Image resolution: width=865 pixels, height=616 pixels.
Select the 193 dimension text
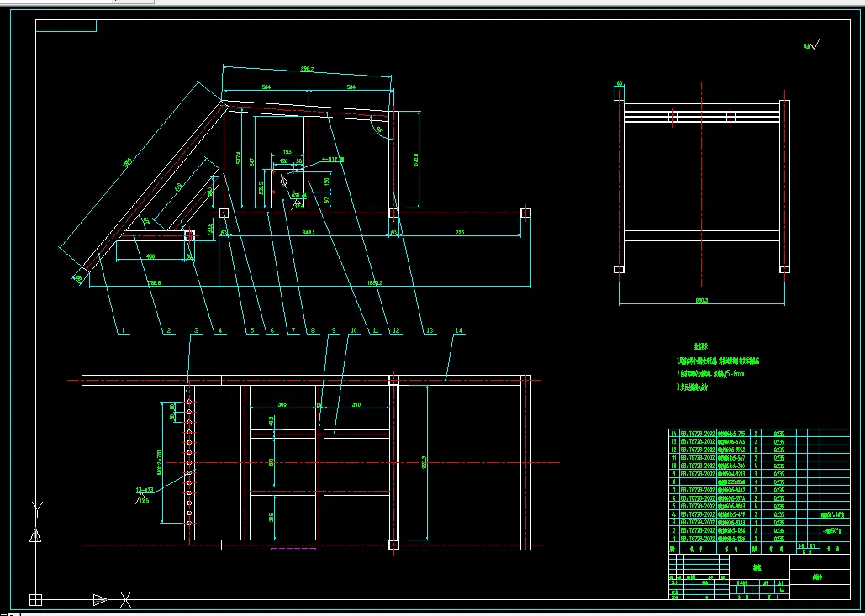click(287, 151)
